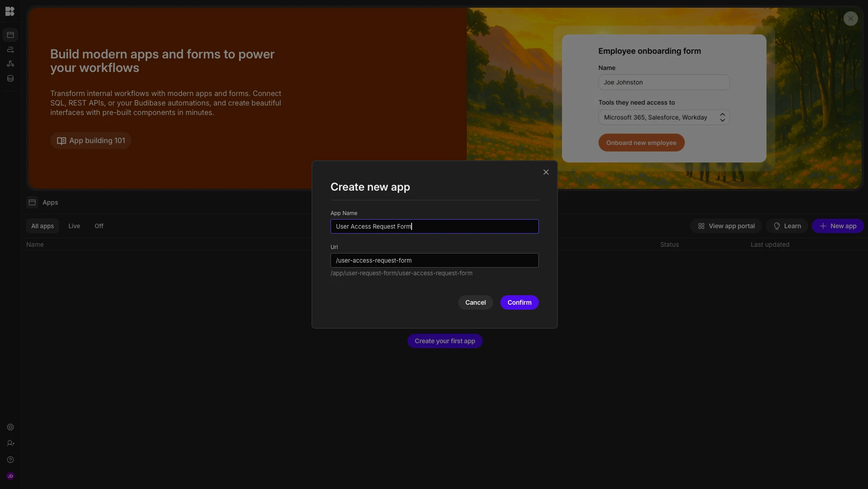The height and width of the screenshot is (489, 868).
Task: Open Automations icon in sidebar
Action: 10,49
